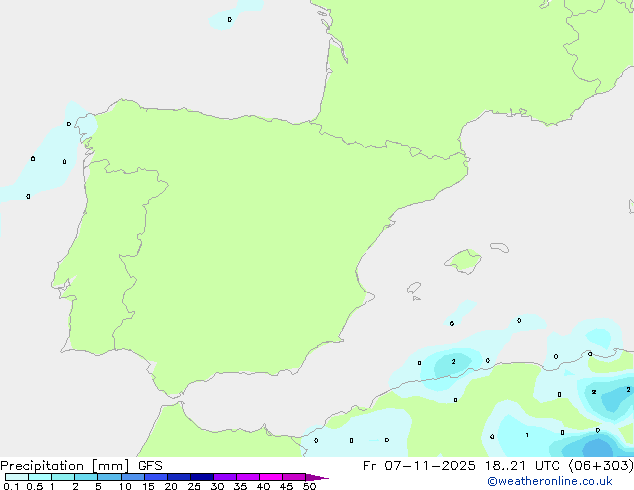
Task: Select the 35–40 mm legend swatch
Action: pos(248,477)
